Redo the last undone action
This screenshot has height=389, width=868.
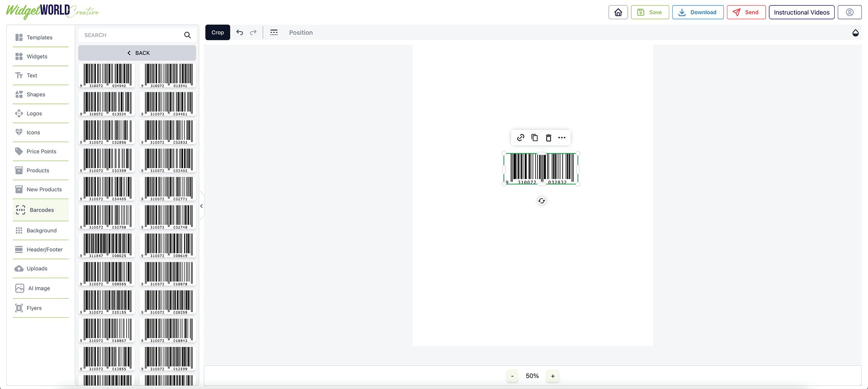coord(253,33)
